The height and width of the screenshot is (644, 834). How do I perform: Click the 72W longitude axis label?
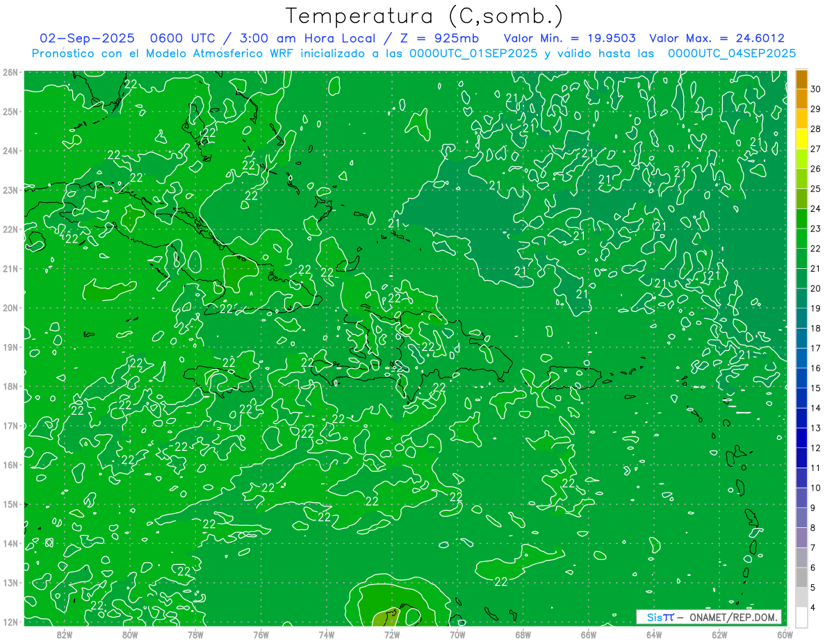pos(392,634)
